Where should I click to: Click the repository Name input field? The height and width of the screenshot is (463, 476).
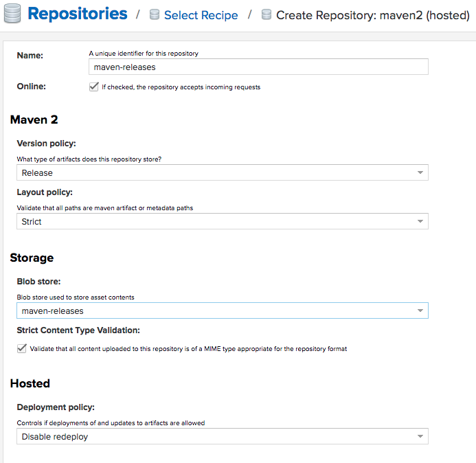click(x=258, y=67)
